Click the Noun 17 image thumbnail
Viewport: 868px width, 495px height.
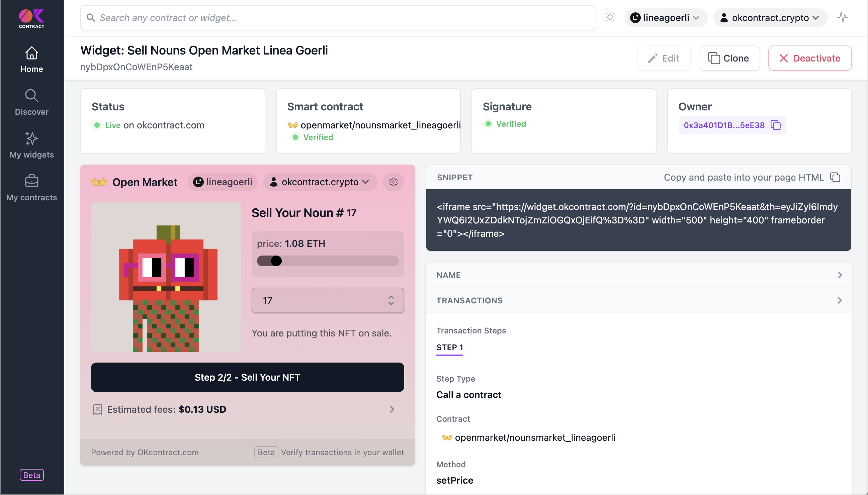click(166, 277)
